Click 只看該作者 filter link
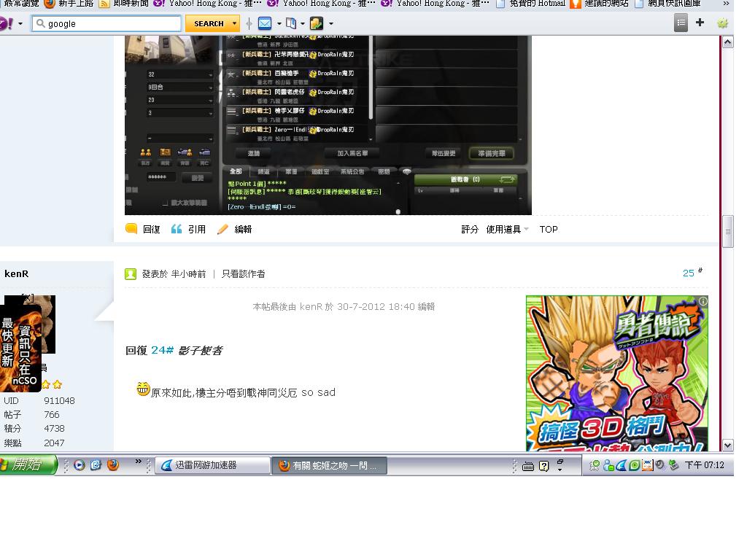This screenshot has height=560, width=747. (x=244, y=274)
